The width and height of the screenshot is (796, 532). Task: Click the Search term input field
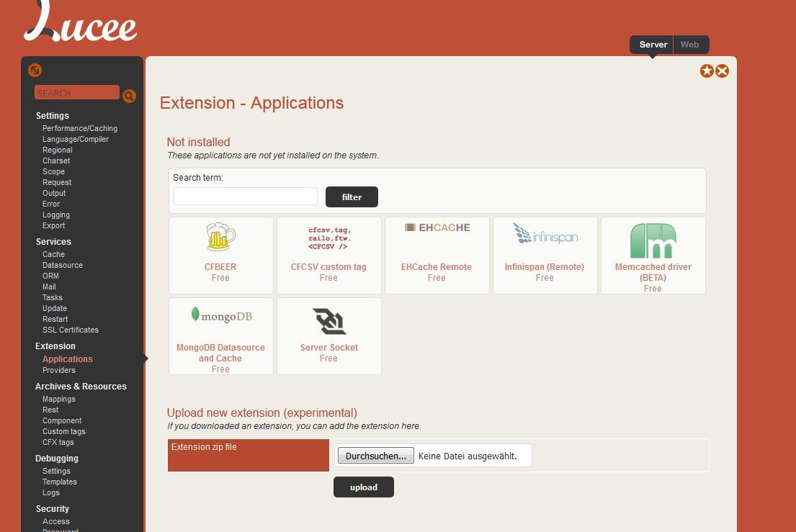click(246, 197)
